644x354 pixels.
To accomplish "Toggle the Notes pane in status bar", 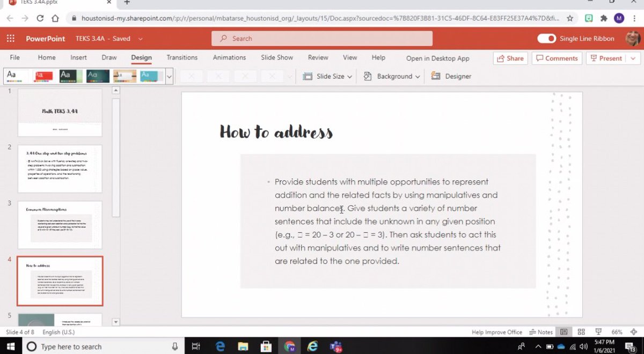I will (x=541, y=332).
